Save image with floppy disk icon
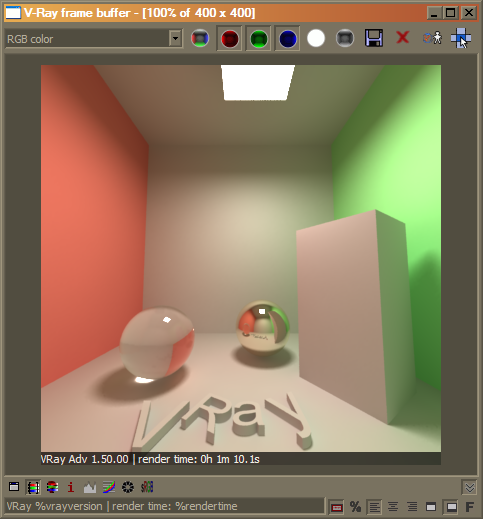Image resolution: width=483 pixels, height=519 pixels. click(x=374, y=38)
